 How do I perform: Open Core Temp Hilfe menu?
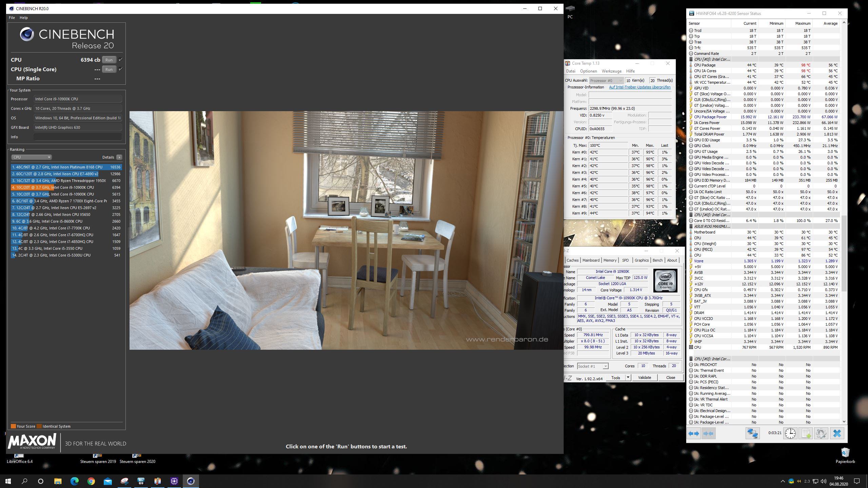click(630, 71)
